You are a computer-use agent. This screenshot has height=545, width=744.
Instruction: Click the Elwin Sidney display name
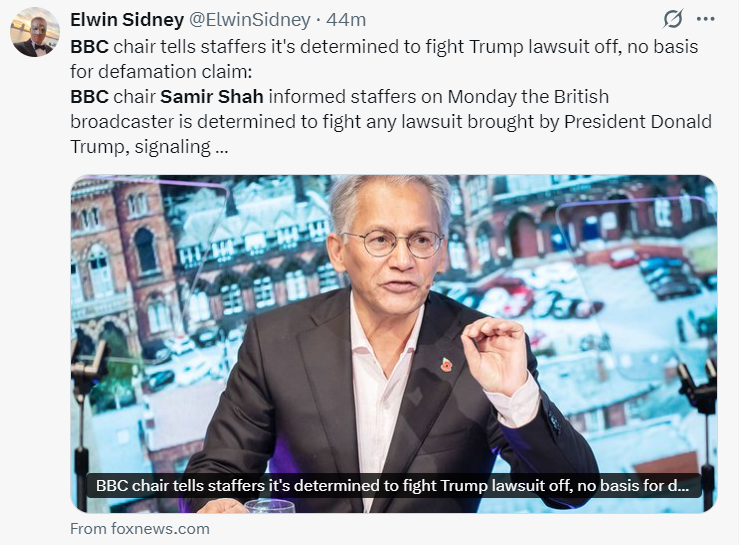click(x=127, y=20)
